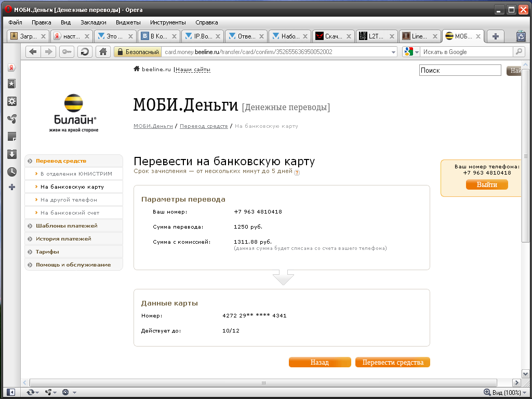532x399 pixels.
Task: Follow Перевод средств breadcrumb link
Action: (x=204, y=126)
